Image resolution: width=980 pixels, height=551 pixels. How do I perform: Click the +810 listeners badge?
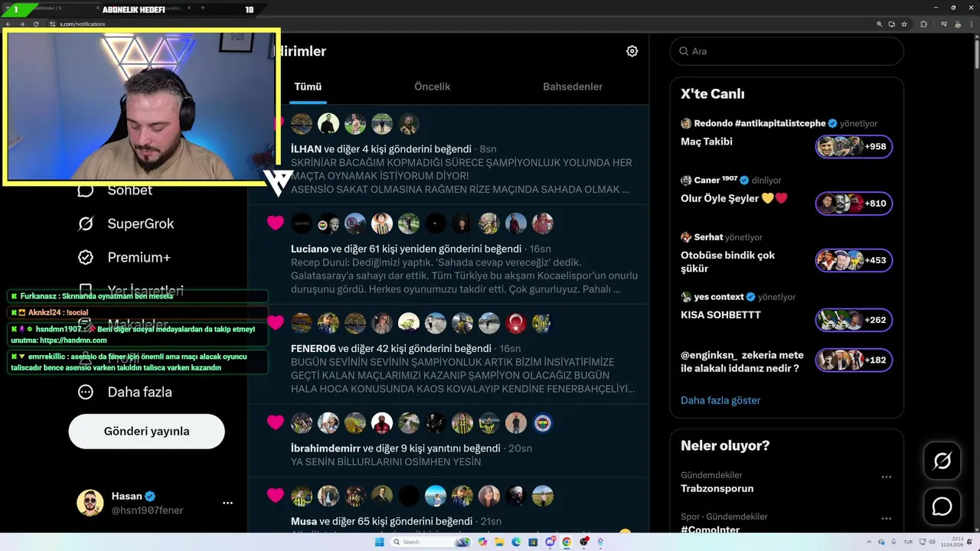(x=854, y=204)
